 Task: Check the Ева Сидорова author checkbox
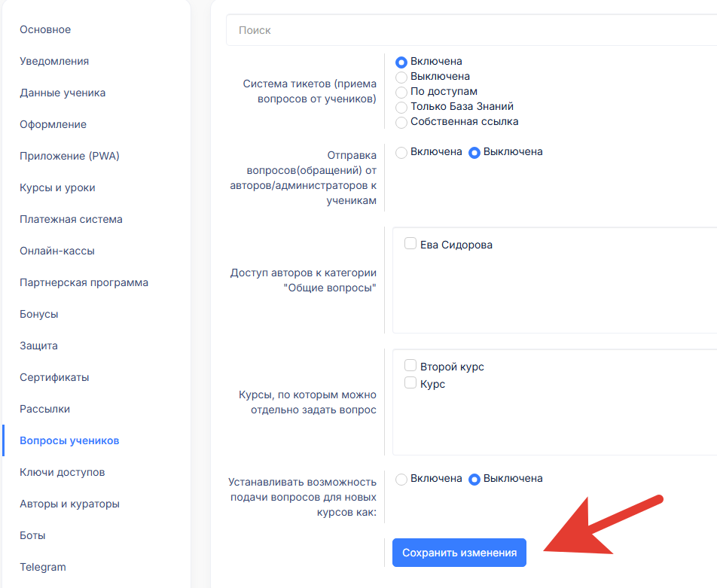[410, 244]
